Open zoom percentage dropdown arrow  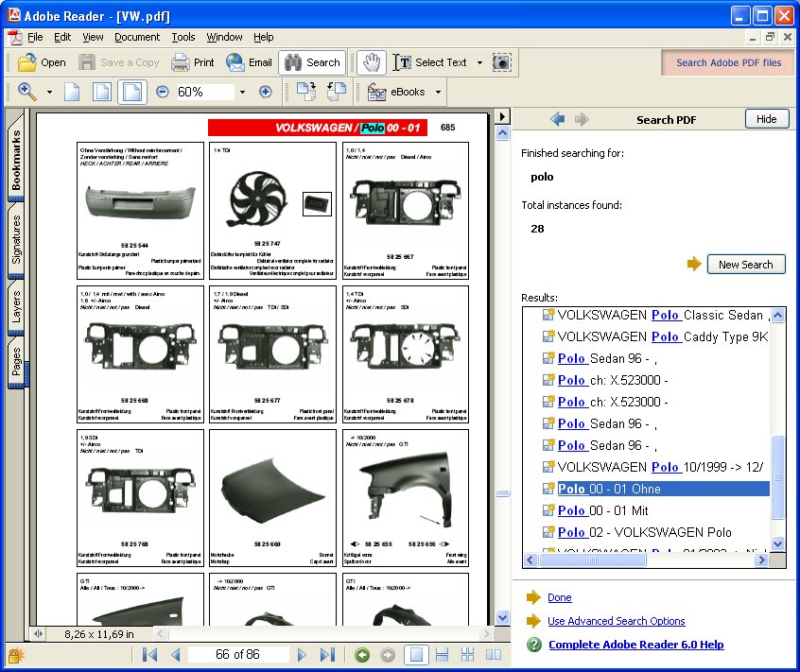point(242,92)
